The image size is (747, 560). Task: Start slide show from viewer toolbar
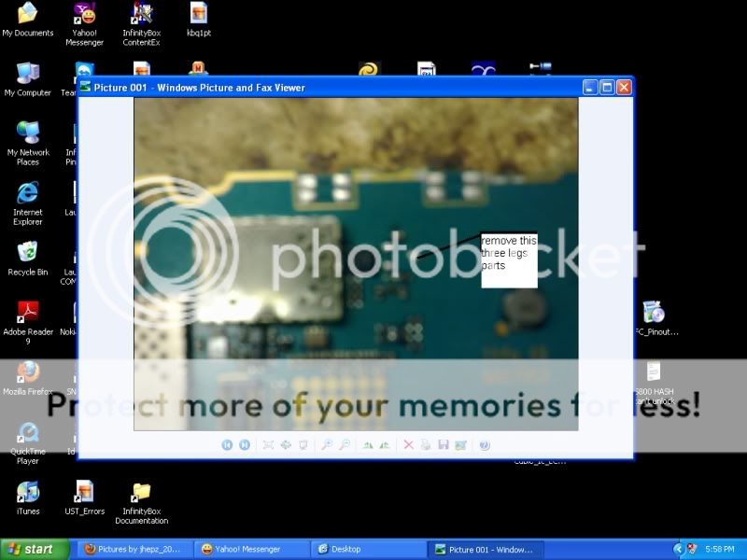[x=303, y=445]
